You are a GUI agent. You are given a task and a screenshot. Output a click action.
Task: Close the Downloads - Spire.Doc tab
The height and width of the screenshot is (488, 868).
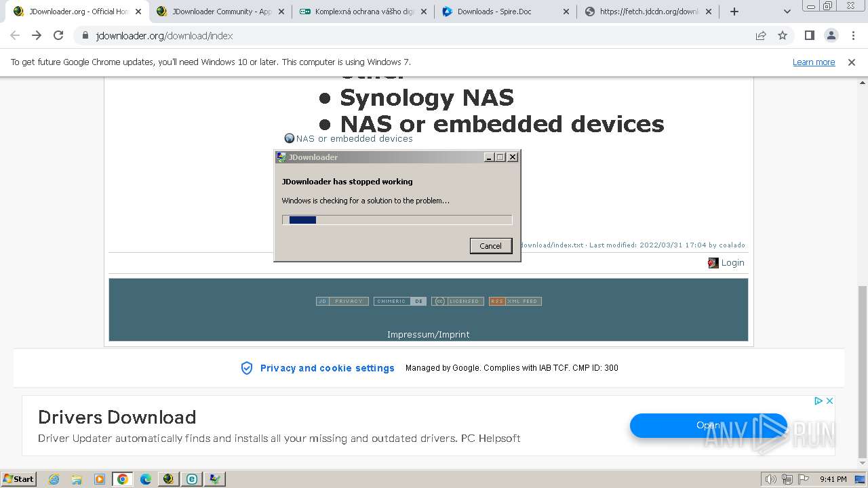click(x=566, y=12)
